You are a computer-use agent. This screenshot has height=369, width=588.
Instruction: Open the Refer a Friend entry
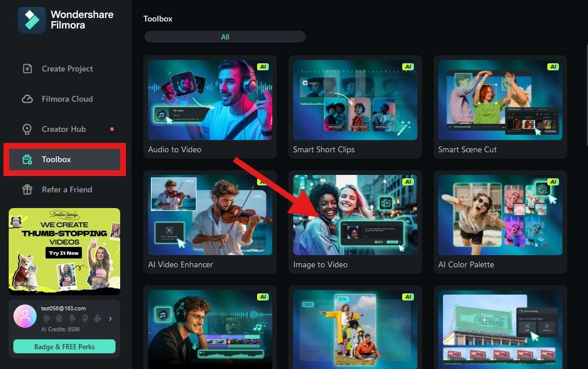pyautogui.click(x=64, y=189)
